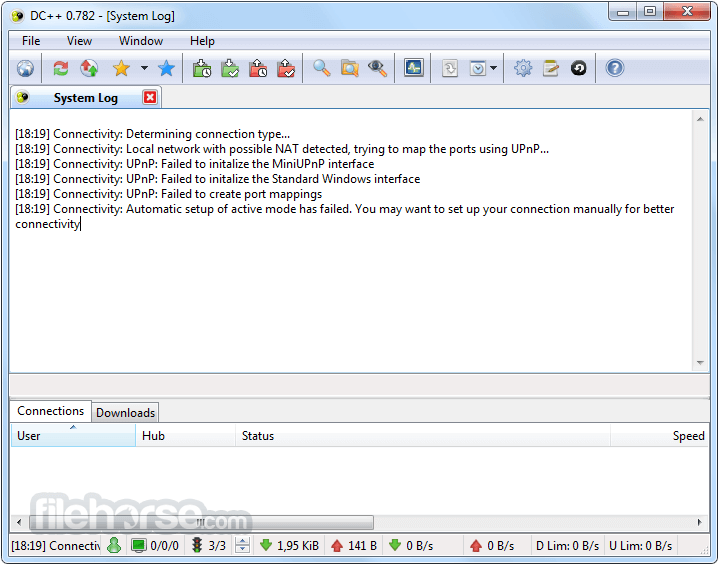Click the Recent windows clock icon

coord(478,69)
